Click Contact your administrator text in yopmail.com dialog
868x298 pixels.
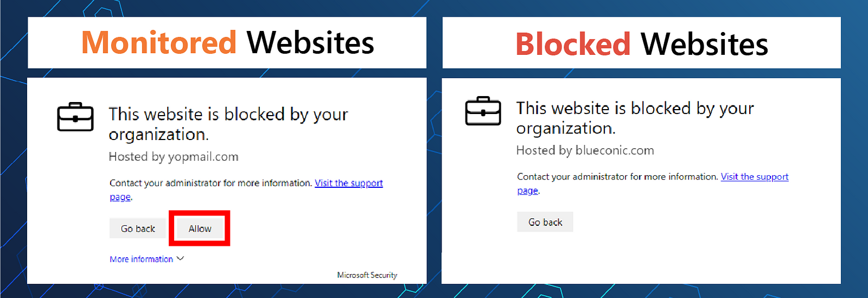(211, 183)
